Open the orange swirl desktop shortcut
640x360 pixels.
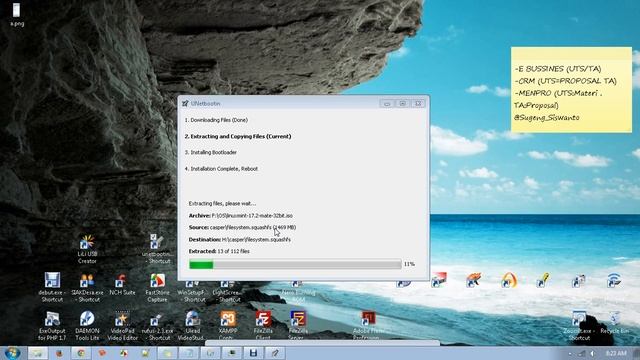pyautogui.click(x=509, y=280)
